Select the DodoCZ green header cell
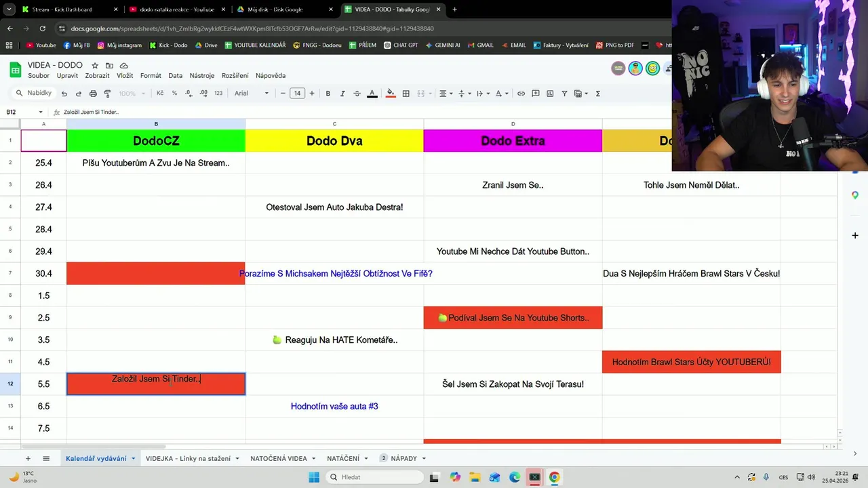This screenshot has height=488, width=868. (x=156, y=141)
